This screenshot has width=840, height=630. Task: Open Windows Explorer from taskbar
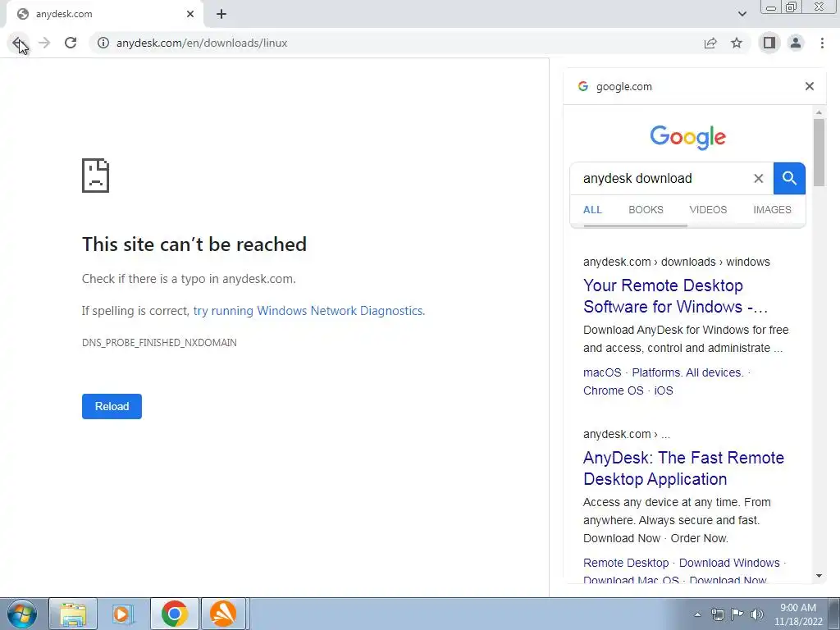click(x=73, y=614)
